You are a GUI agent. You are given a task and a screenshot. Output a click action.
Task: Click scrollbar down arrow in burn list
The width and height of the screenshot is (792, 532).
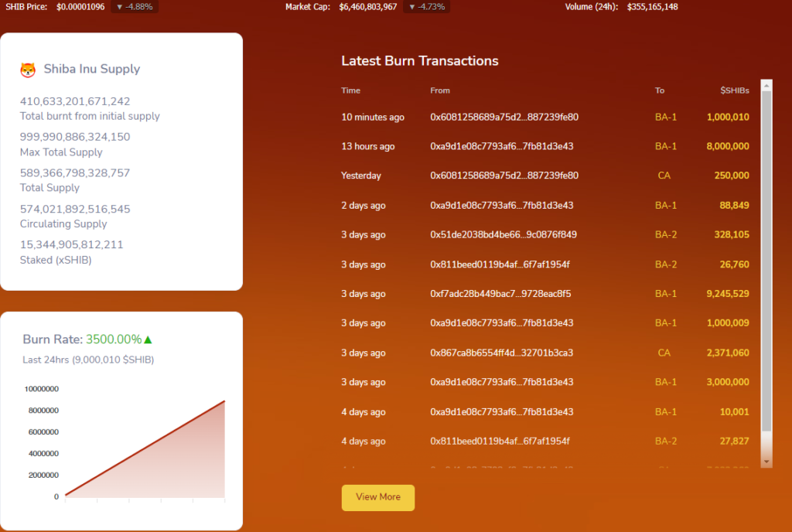766,462
